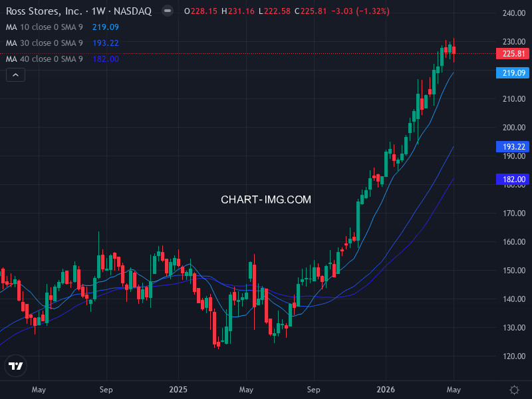Click the 2025 label on time axis
The width and height of the screenshot is (532, 399).
click(178, 390)
